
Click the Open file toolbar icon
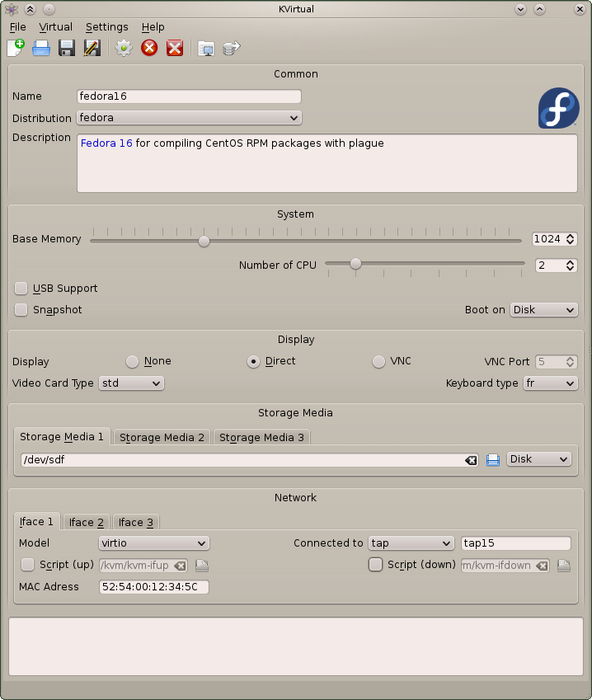[41, 48]
